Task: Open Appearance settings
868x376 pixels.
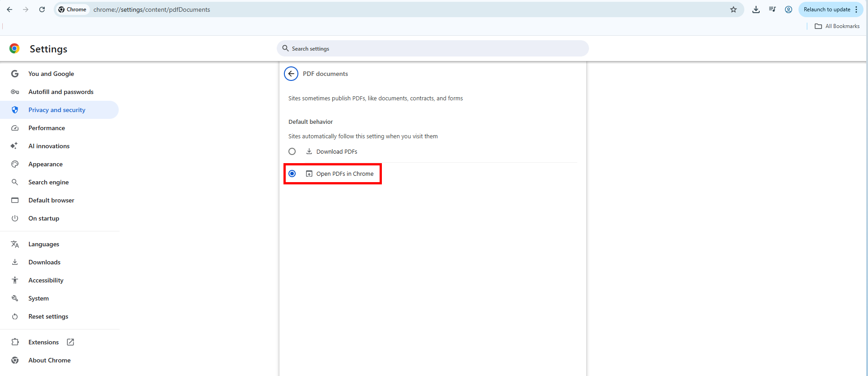Action: [60, 164]
